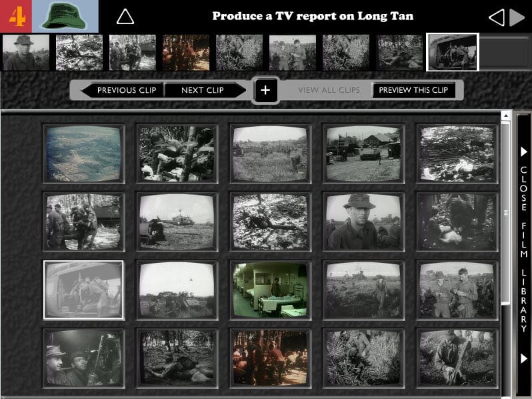Screen dimensions: 532x399
Task: Click the white outline up-triangle icon
Action: click(125, 17)
